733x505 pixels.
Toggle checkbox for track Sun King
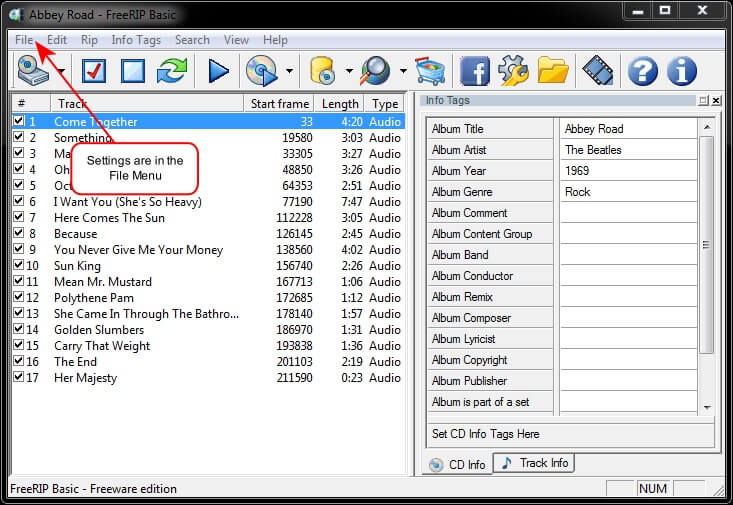(x=18, y=266)
